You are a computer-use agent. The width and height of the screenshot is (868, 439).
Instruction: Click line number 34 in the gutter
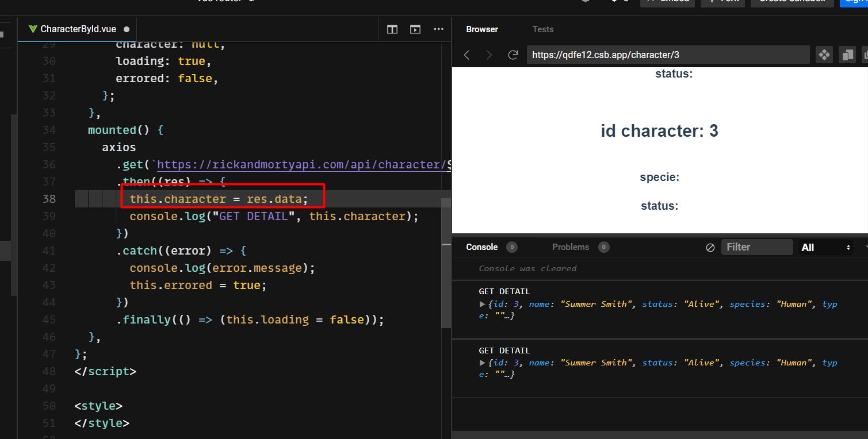pos(49,130)
